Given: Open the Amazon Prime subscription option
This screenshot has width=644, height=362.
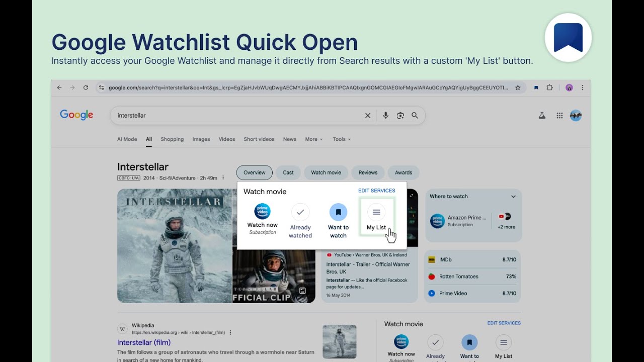Looking at the screenshot, I should point(459,221).
